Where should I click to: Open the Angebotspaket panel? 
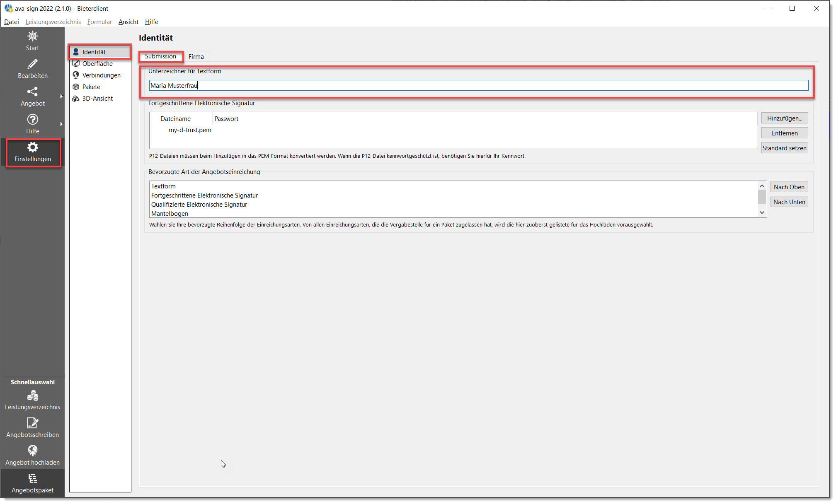[x=32, y=482]
